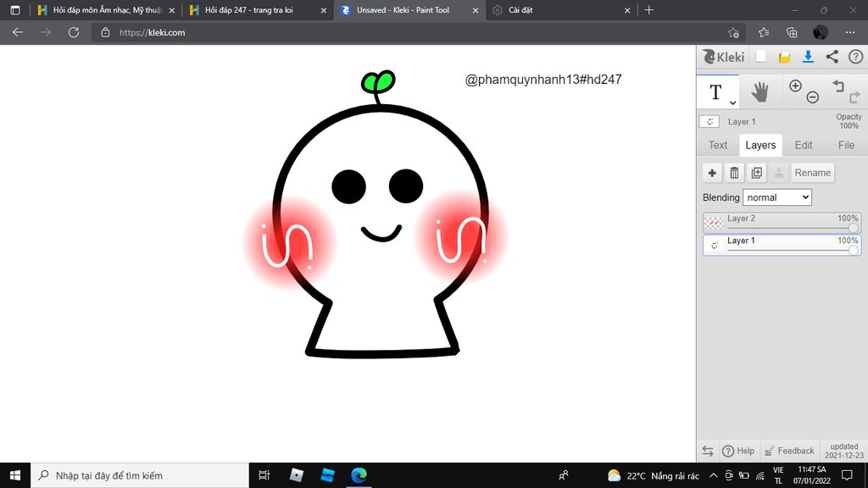Switch to the Text tab
This screenshot has width=868, height=488.
pyautogui.click(x=718, y=145)
